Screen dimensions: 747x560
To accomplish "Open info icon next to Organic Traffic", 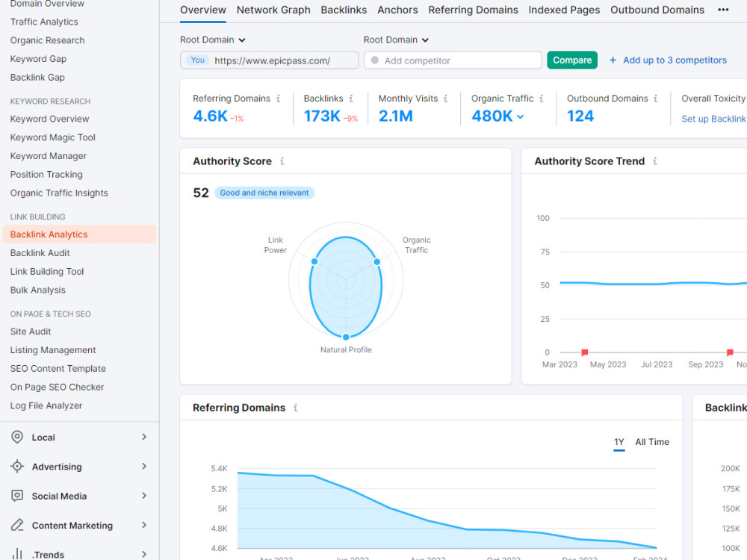I will (x=541, y=98).
